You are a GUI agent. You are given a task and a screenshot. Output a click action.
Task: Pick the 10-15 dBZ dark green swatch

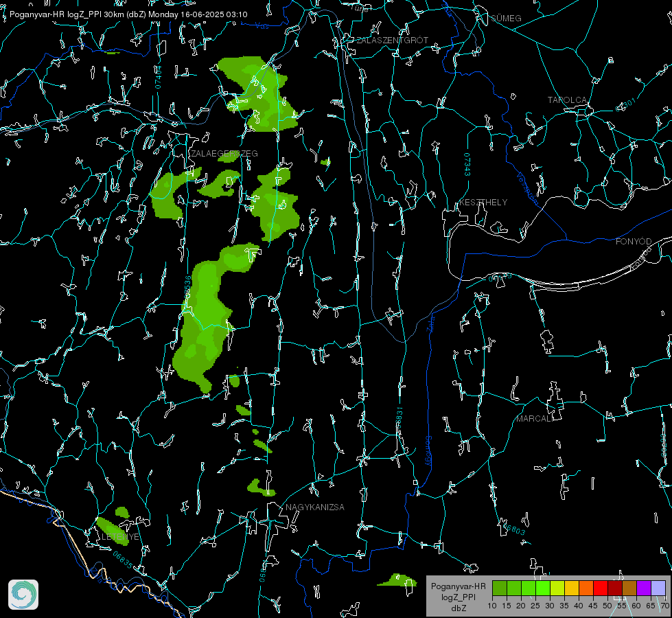pyautogui.click(x=500, y=588)
